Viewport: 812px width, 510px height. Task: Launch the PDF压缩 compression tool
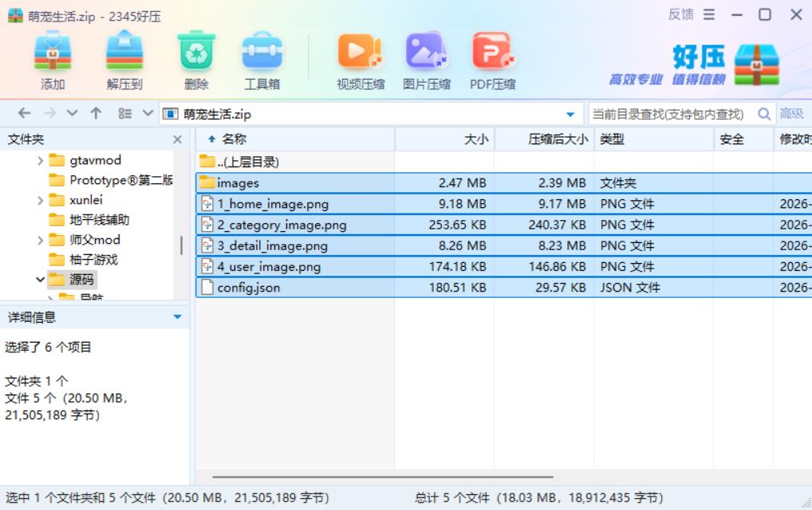pos(492,53)
